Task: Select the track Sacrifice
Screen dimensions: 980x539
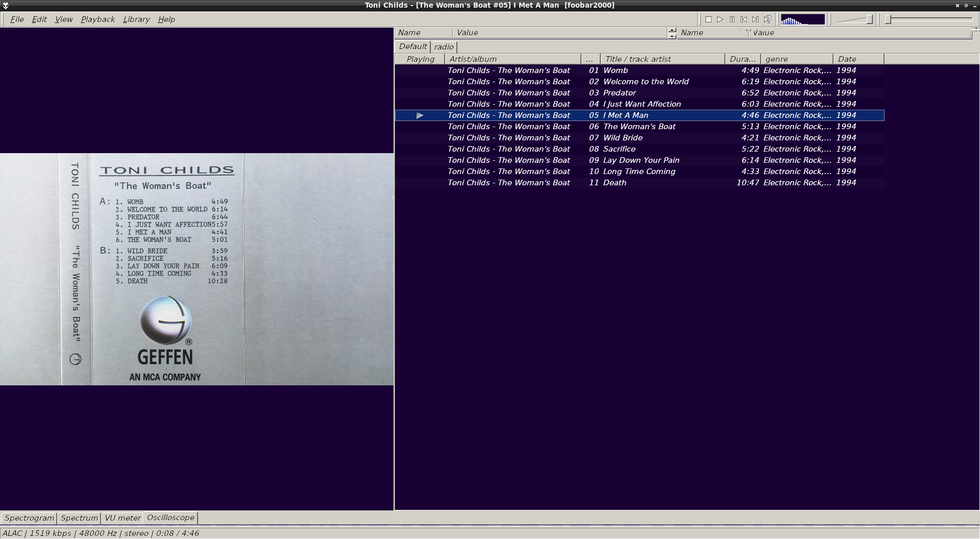Action: click(x=640, y=149)
